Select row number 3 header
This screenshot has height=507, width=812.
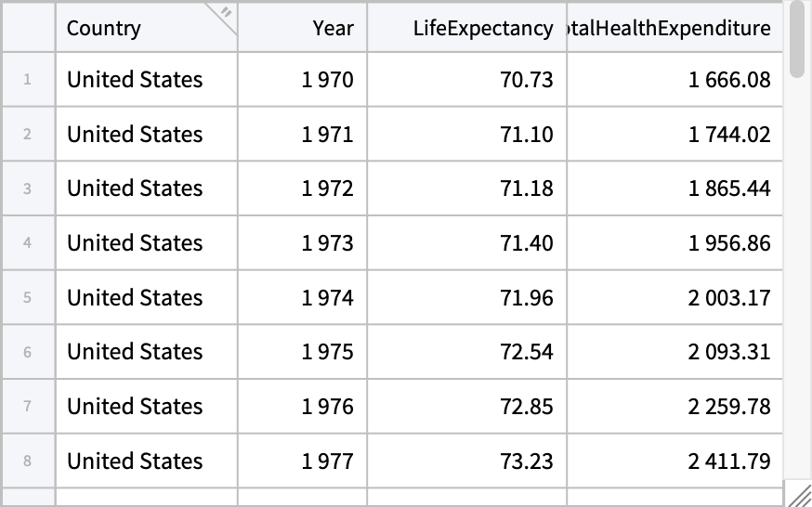pyautogui.click(x=28, y=188)
